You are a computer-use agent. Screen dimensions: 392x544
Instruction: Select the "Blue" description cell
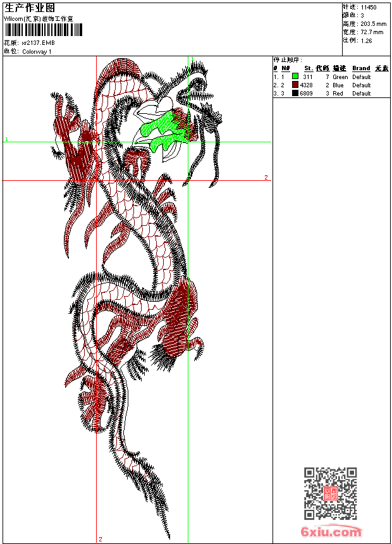tap(338, 85)
